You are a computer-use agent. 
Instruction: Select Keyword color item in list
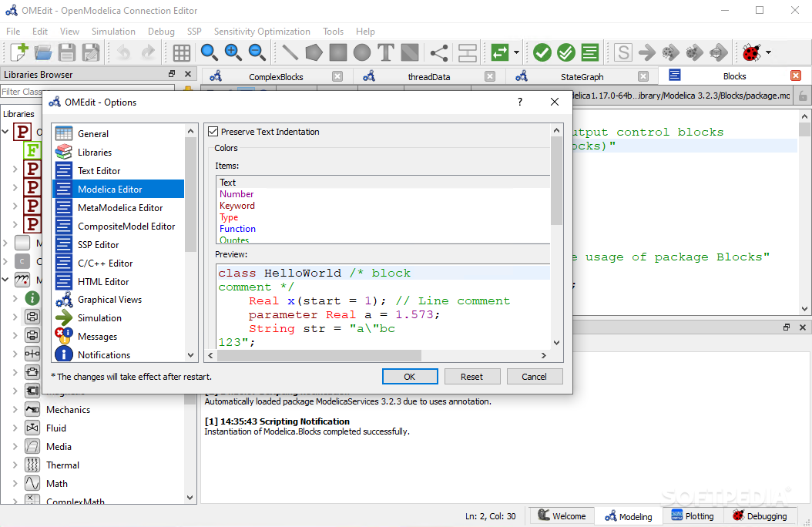(383, 206)
